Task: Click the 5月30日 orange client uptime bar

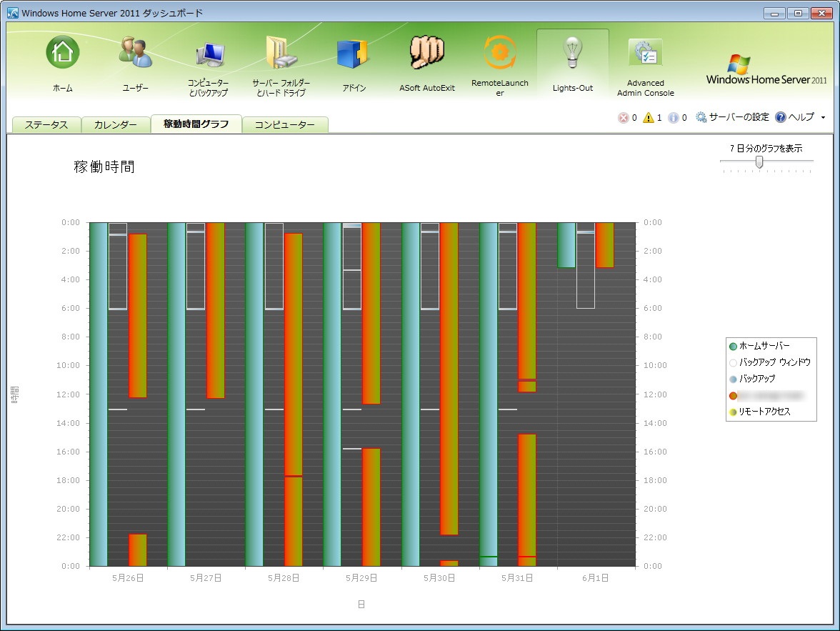Action: (x=449, y=379)
